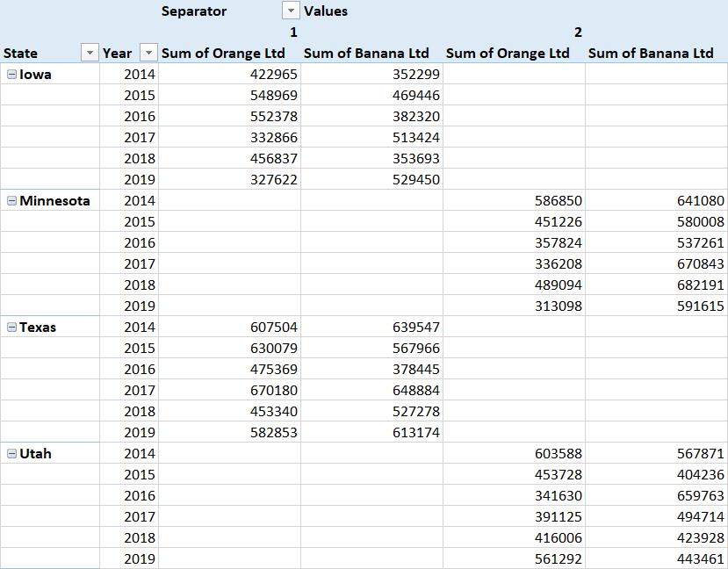
Task: Click cell with value 613174
Action: coord(371,433)
